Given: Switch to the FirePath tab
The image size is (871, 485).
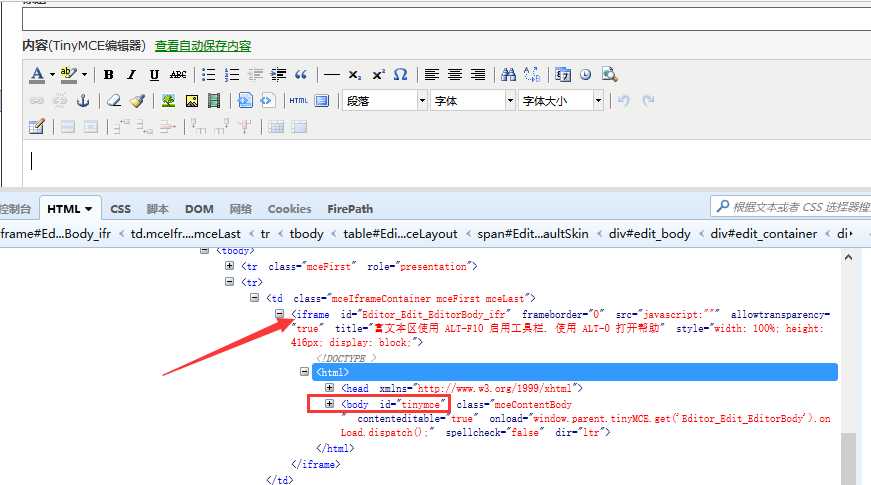Looking at the screenshot, I should [350, 209].
